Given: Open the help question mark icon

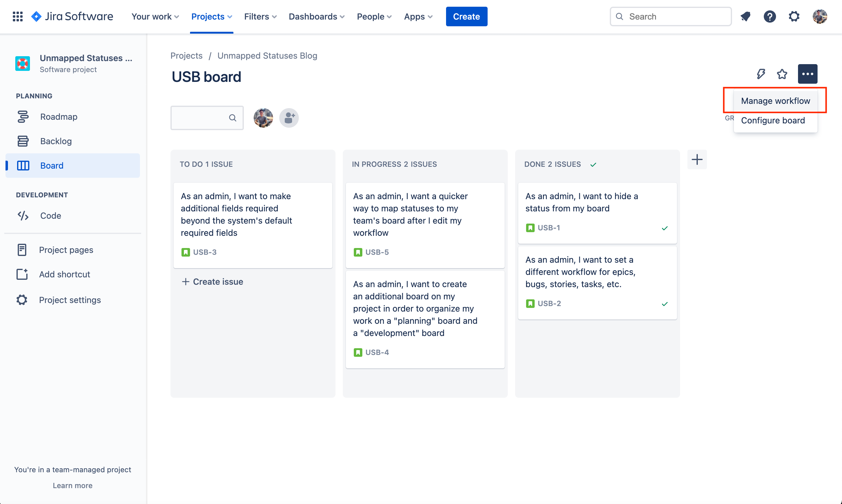Looking at the screenshot, I should click(770, 16).
